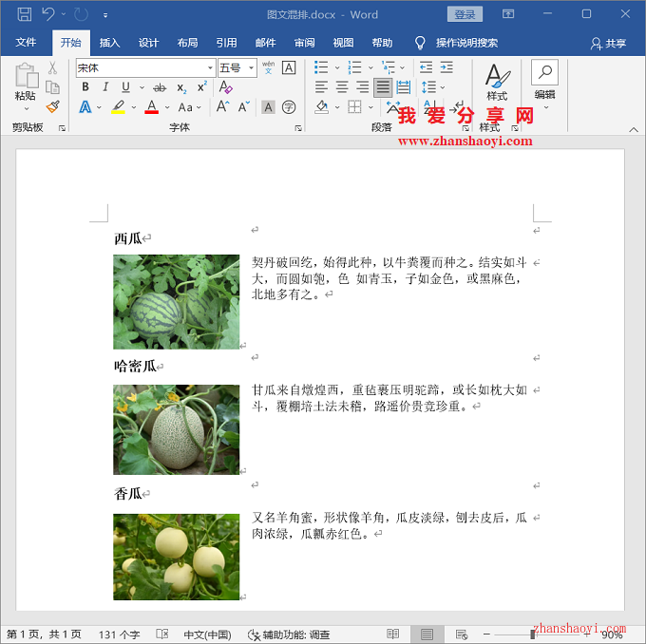The width and height of the screenshot is (646, 644).
Task: Redo the last action in quick access toolbar
Action: click(x=81, y=15)
